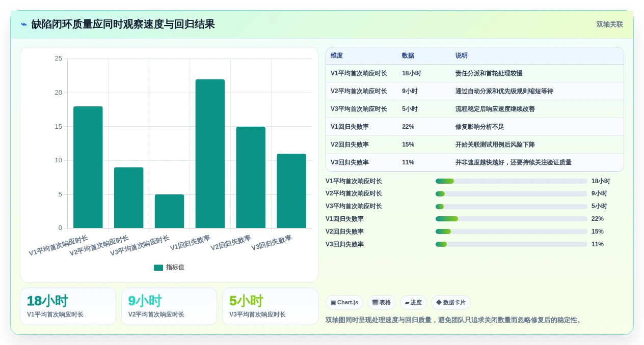Viewport: 644px width, 345px height.
Task: Toggle the 指标值 legend swatch
Action: [158, 268]
